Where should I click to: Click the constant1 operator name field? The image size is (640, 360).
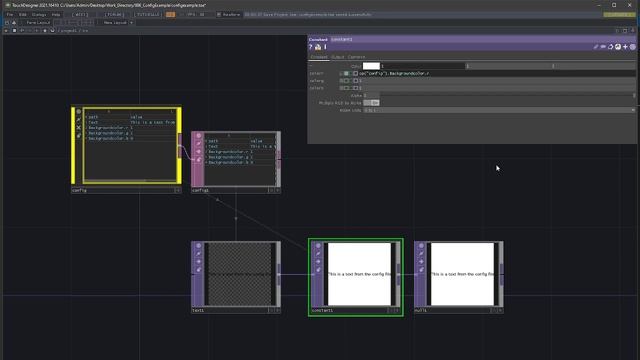pyautogui.click(x=341, y=40)
